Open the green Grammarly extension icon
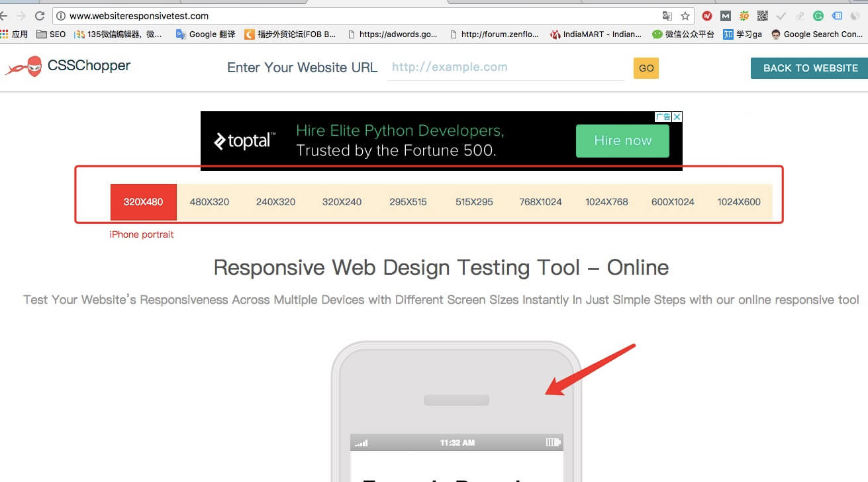The height and width of the screenshot is (482, 868). click(818, 16)
